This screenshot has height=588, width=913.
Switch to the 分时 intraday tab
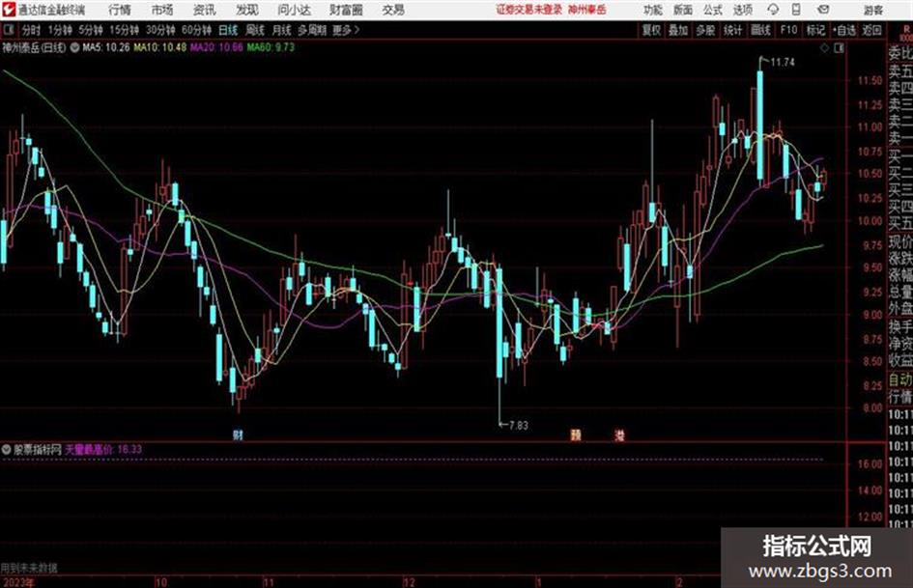[31, 30]
